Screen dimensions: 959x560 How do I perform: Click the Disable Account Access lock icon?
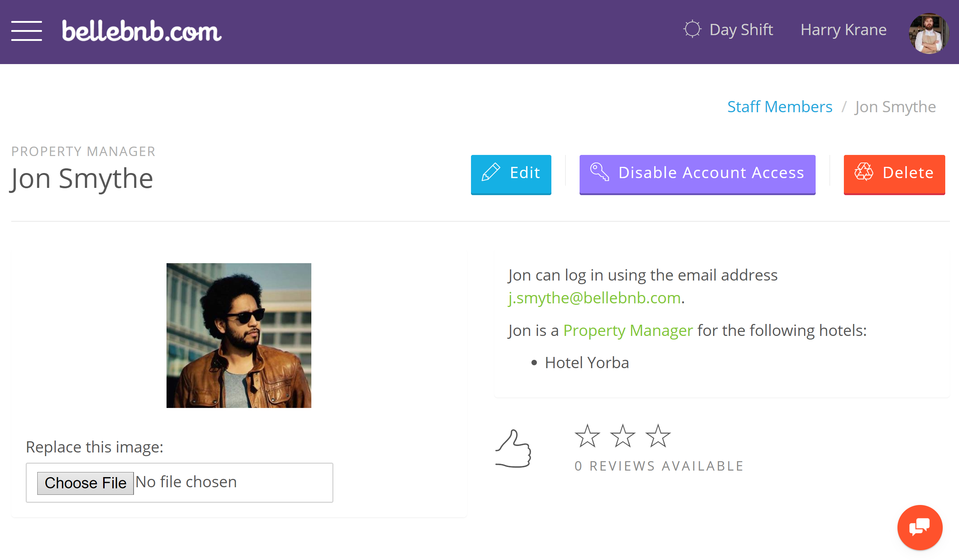601,173
